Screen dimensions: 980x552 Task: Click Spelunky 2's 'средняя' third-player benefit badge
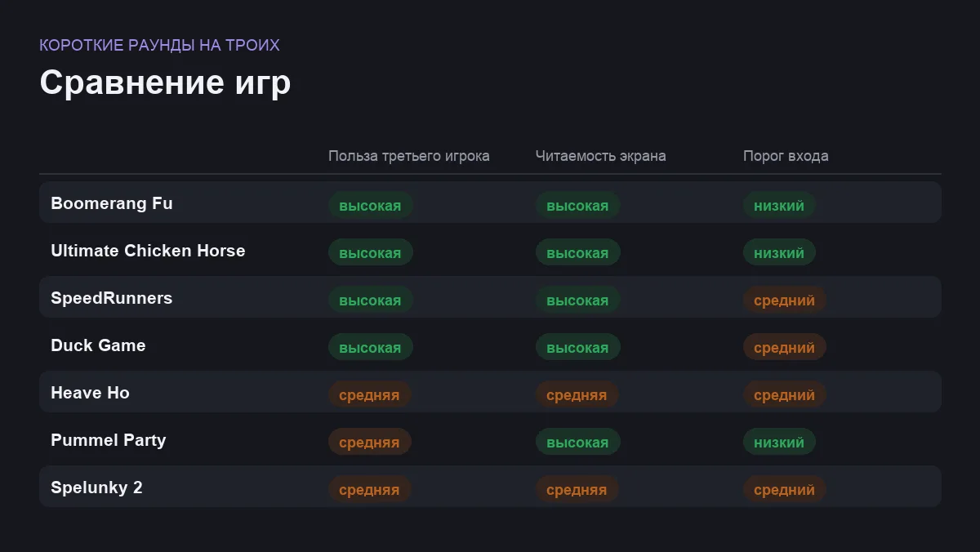[370, 490]
